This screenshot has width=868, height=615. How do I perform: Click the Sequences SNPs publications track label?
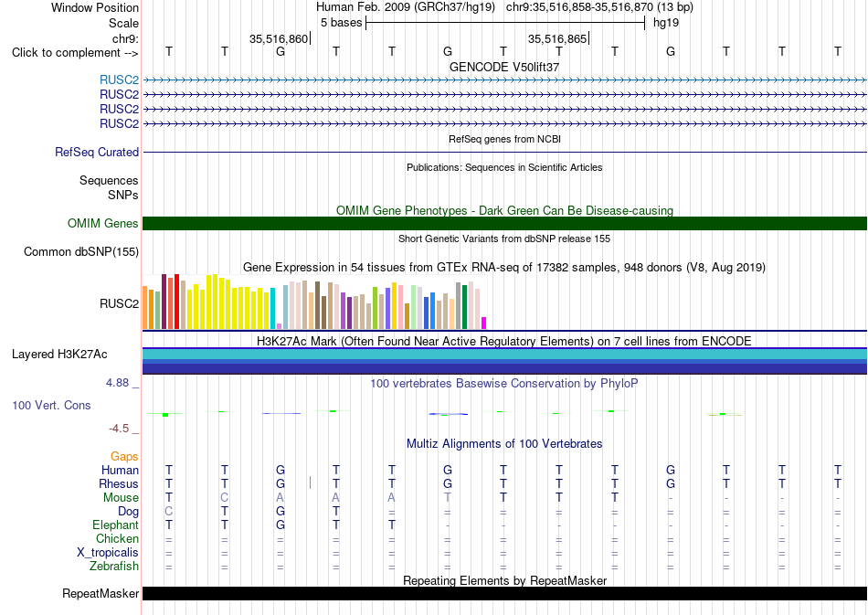pos(109,187)
